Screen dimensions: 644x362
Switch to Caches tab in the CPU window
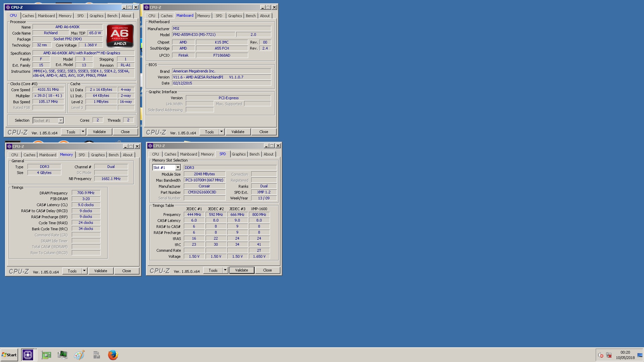(28, 16)
